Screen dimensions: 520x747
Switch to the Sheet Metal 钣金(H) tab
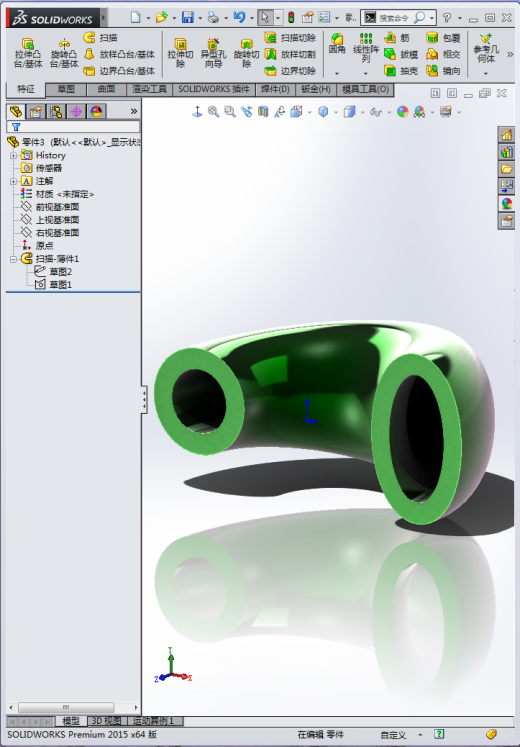click(x=316, y=89)
